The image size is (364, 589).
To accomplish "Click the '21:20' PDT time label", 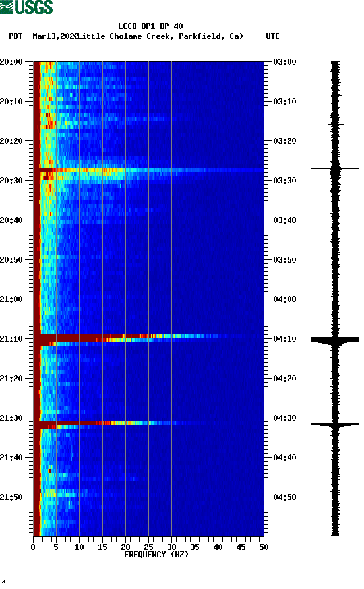I will tap(11, 379).
